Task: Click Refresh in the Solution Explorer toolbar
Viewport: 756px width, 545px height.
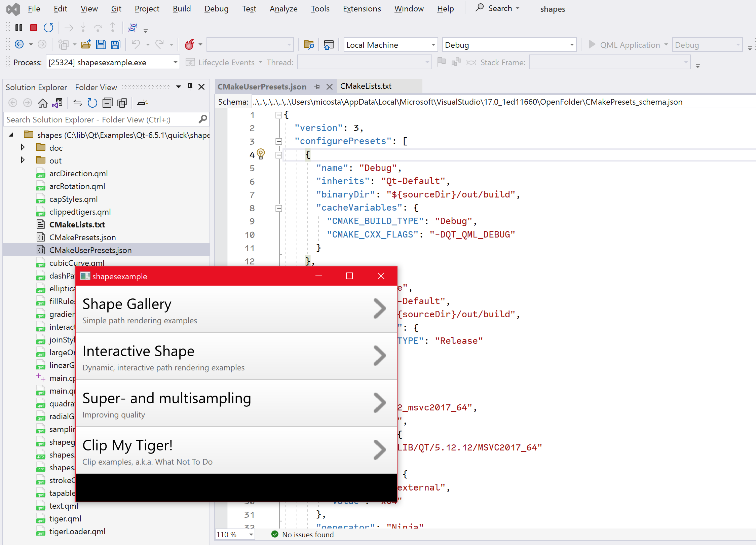Action: tap(92, 103)
